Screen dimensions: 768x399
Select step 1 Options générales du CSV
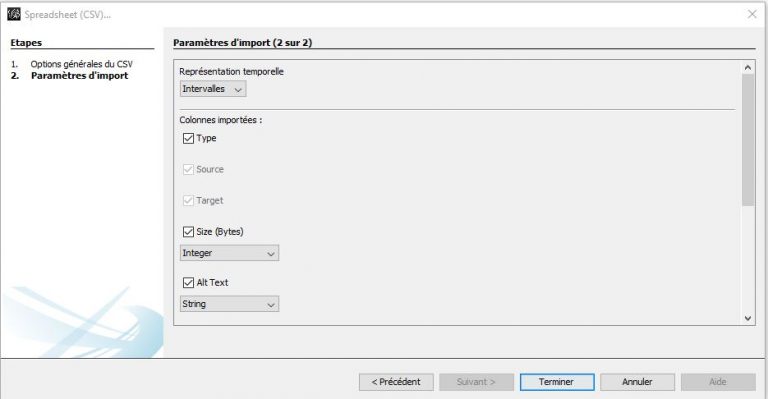pos(81,64)
